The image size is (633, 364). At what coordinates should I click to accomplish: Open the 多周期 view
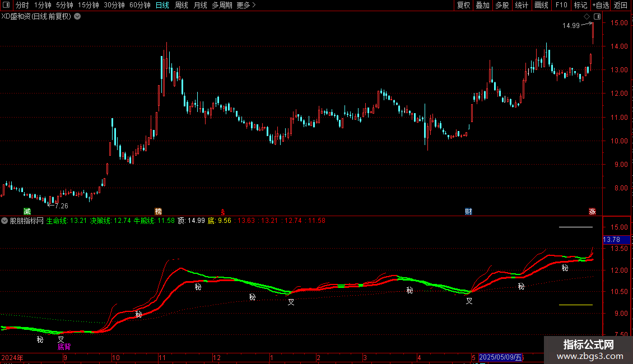[x=222, y=5]
